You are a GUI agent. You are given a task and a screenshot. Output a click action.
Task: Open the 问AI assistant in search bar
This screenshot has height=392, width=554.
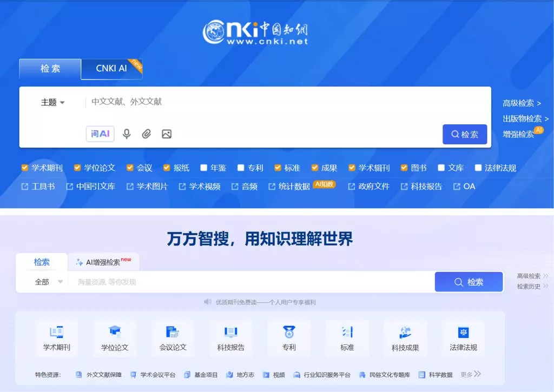point(100,134)
